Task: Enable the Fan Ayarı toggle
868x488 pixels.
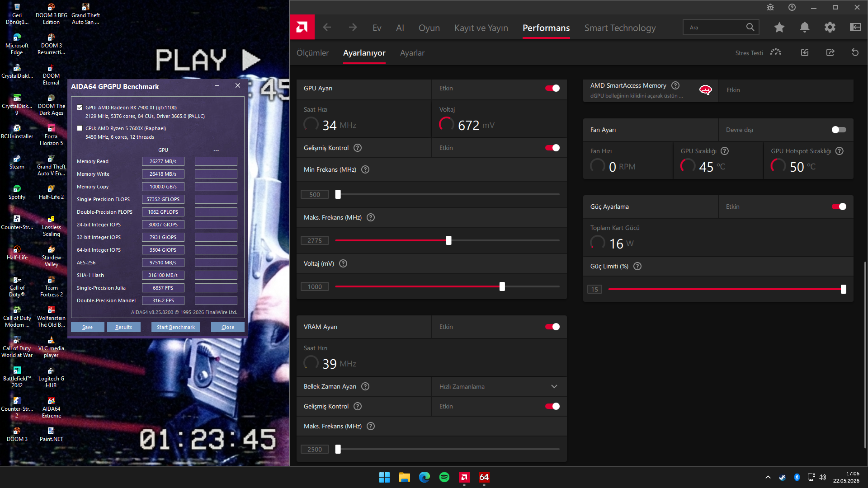Action: tap(839, 130)
